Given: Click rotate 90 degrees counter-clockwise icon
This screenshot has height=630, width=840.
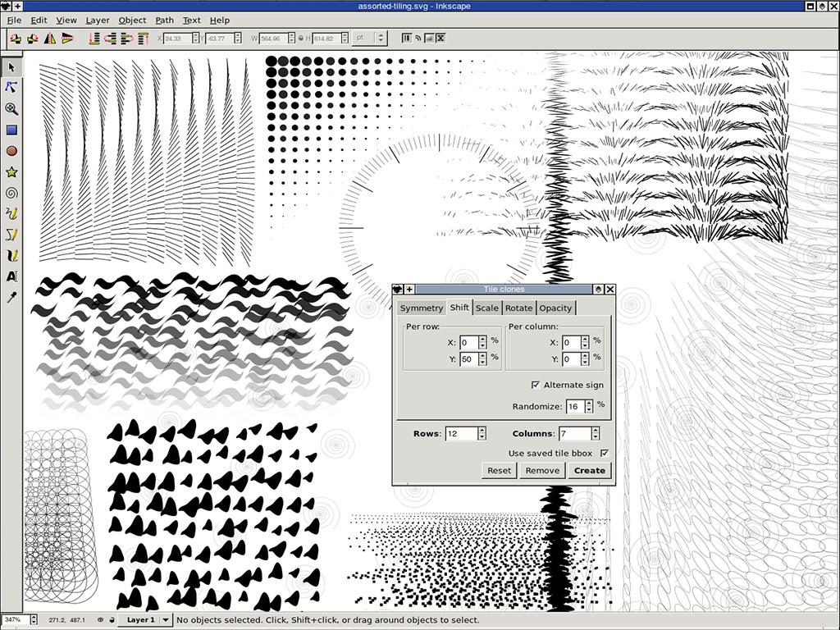Looking at the screenshot, I should tap(16, 39).
